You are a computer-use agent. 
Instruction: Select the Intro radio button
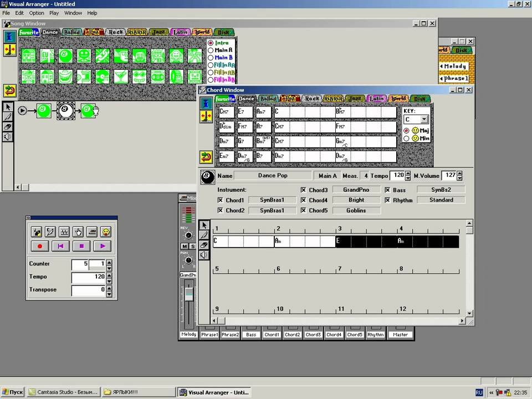tap(211, 43)
